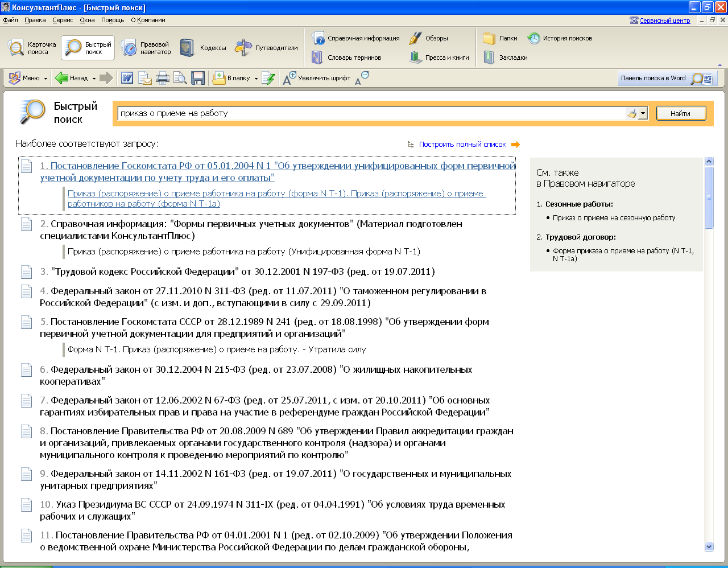
Task: Decrease font size with A-minus icon
Action: click(362, 78)
